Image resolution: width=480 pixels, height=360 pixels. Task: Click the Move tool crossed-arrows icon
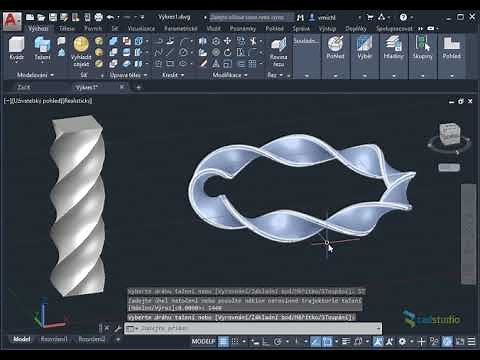click(228, 41)
